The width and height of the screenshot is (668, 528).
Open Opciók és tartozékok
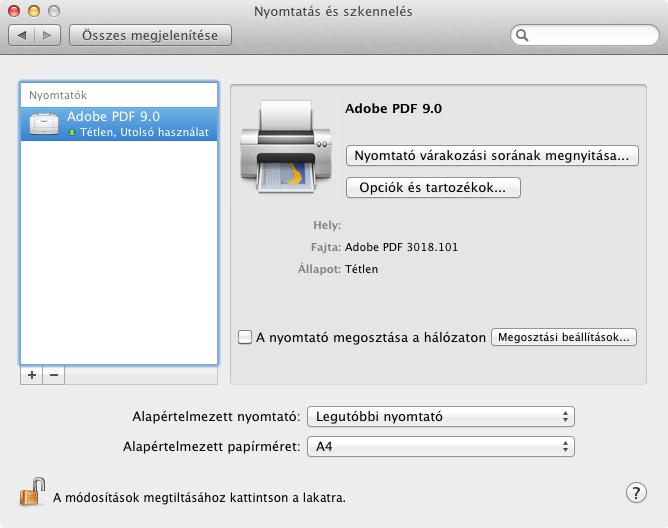[433, 188]
